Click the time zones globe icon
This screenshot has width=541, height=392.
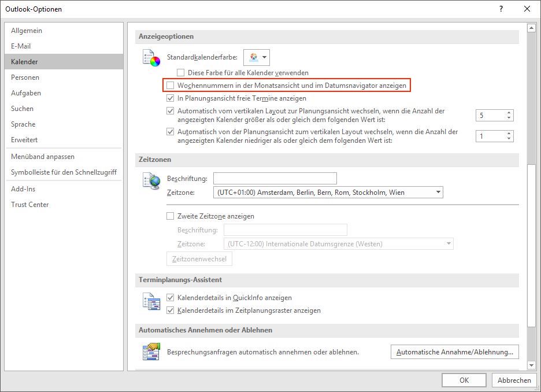coord(151,181)
